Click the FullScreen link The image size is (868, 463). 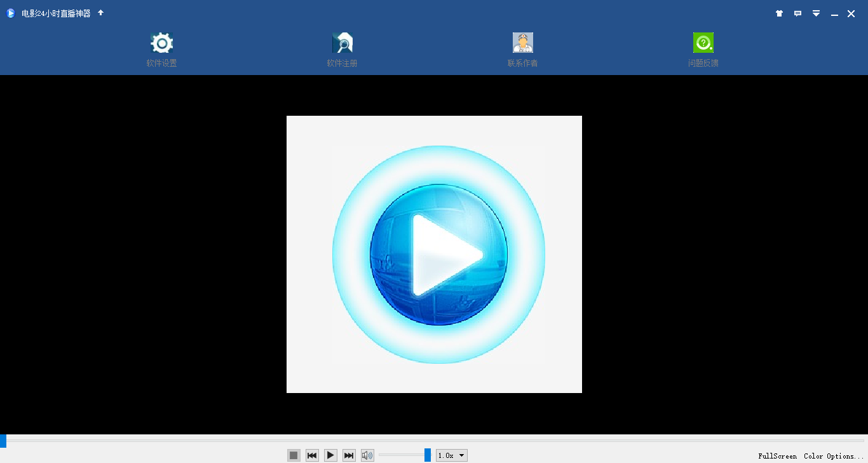pos(777,456)
